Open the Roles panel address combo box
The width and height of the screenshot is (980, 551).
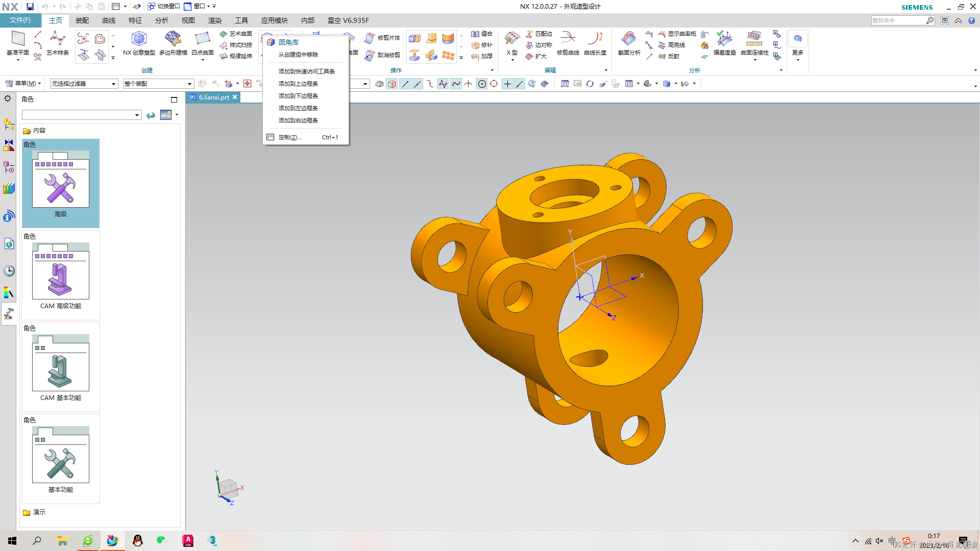[x=81, y=115]
